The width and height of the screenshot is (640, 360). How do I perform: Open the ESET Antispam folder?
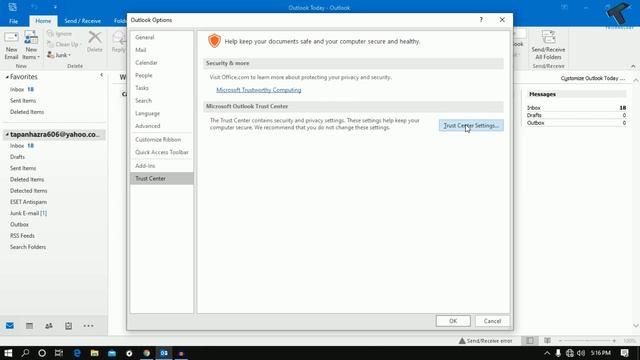coord(28,202)
